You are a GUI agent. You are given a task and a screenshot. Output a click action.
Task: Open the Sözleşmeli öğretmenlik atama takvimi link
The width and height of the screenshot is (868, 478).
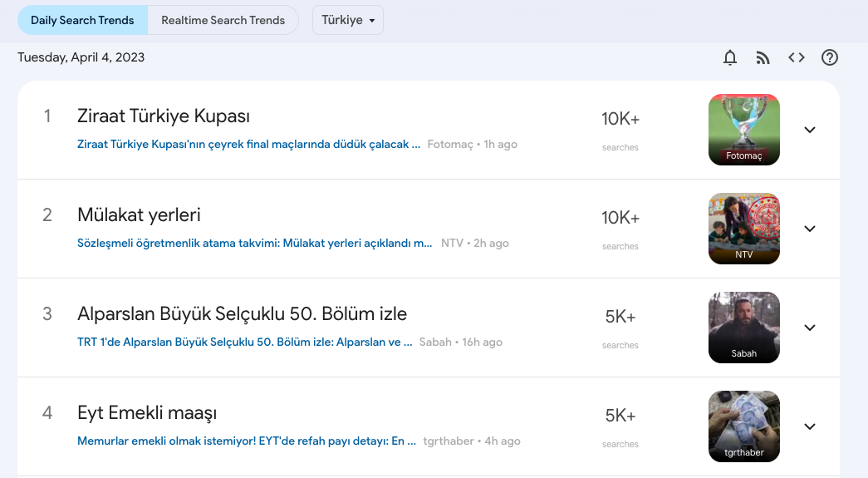255,243
